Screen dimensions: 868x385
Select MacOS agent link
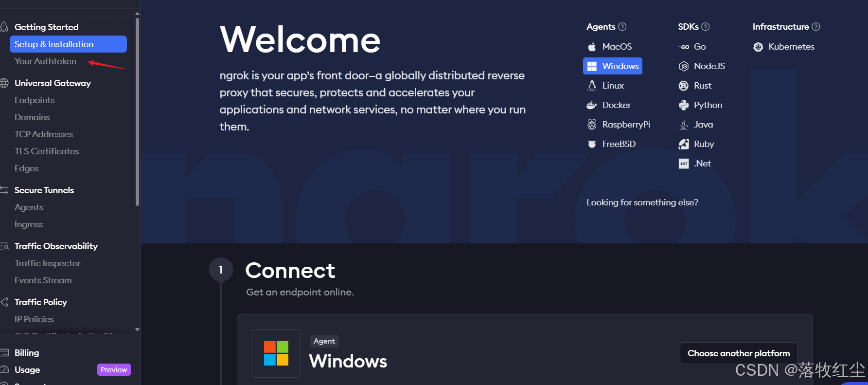click(617, 47)
